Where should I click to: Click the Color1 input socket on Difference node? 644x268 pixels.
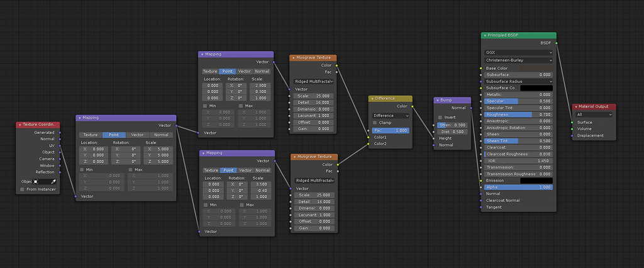[x=369, y=137]
